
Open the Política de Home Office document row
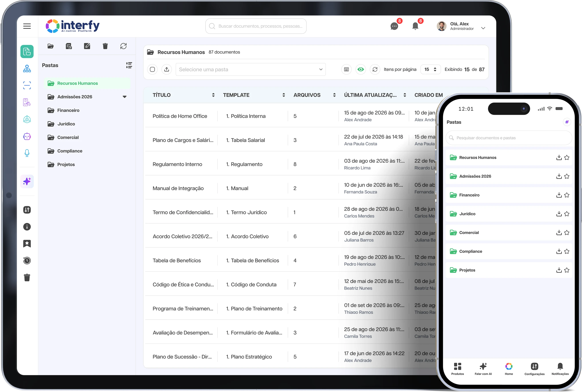pos(290,116)
